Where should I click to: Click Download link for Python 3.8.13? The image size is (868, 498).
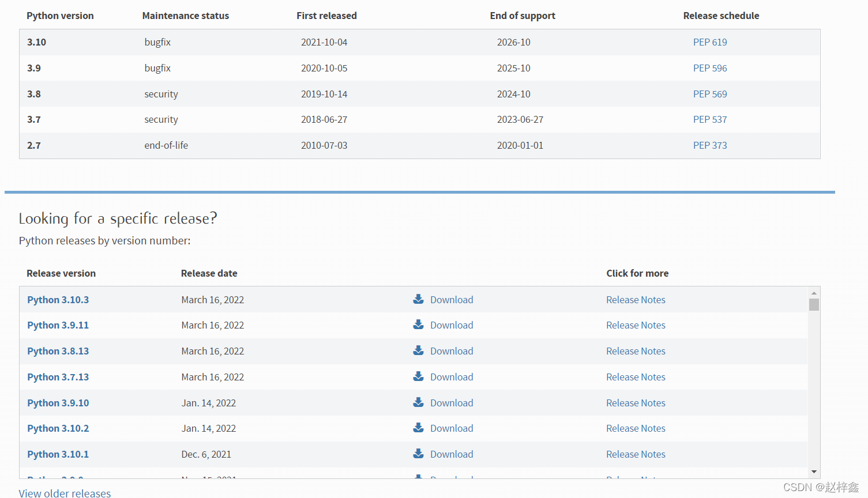pos(452,351)
